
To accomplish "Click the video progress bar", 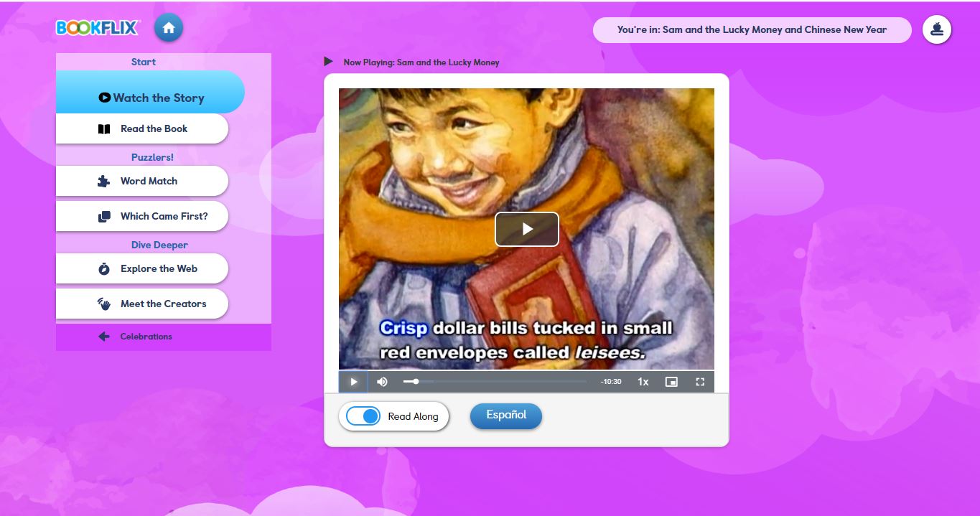I will tap(495, 382).
